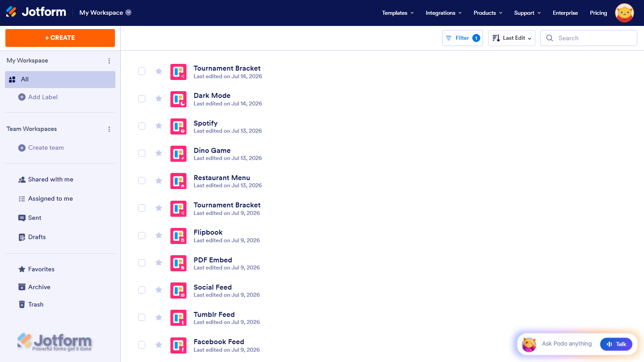The image size is (644, 362).
Task: Check the Restaurant Menu row checkbox
Action: pos(142,181)
